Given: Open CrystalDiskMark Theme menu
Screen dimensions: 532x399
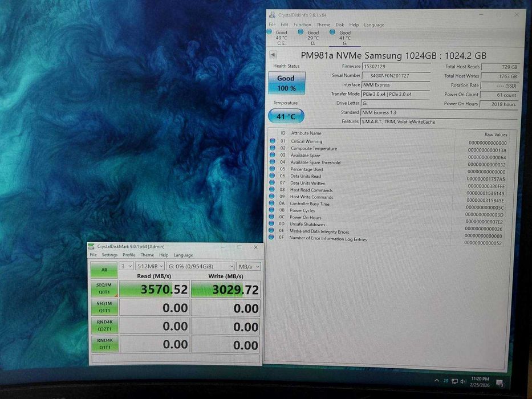Looking at the screenshot, I should point(147,255).
